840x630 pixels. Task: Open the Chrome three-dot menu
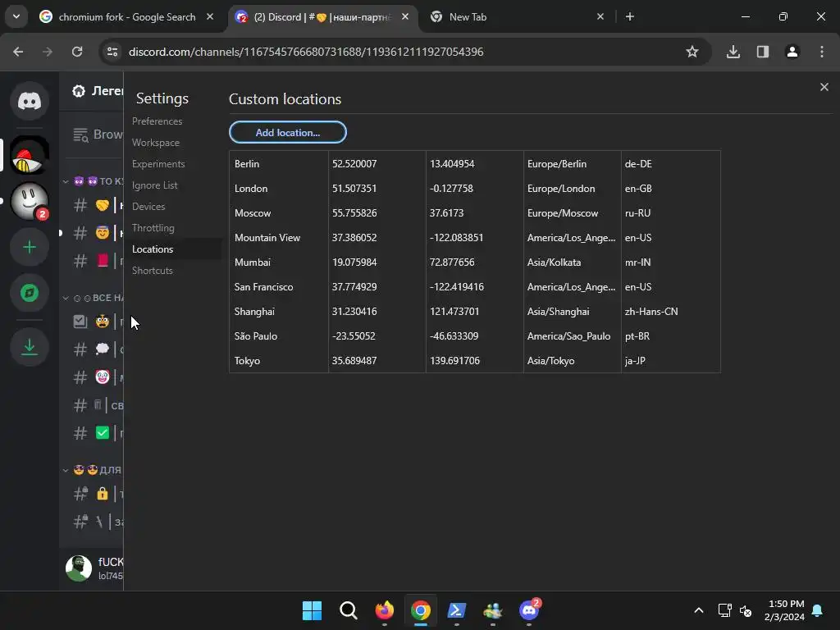click(x=822, y=52)
